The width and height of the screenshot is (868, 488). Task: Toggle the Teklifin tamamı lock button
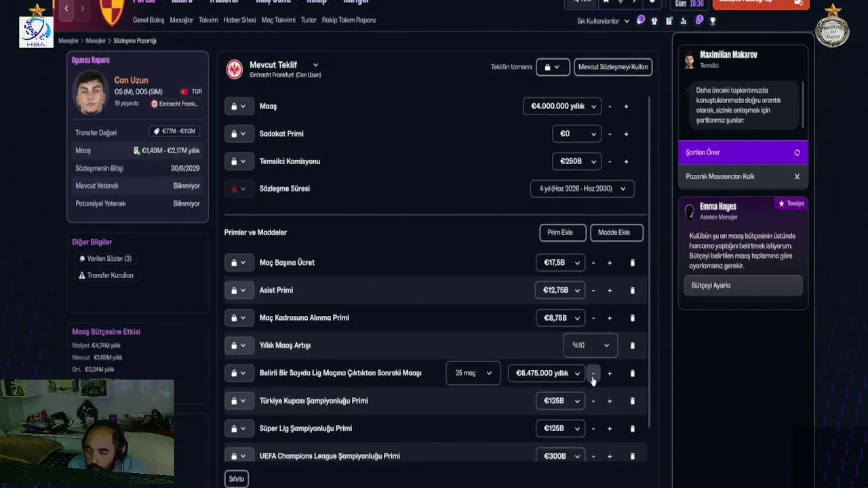pyautogui.click(x=552, y=66)
